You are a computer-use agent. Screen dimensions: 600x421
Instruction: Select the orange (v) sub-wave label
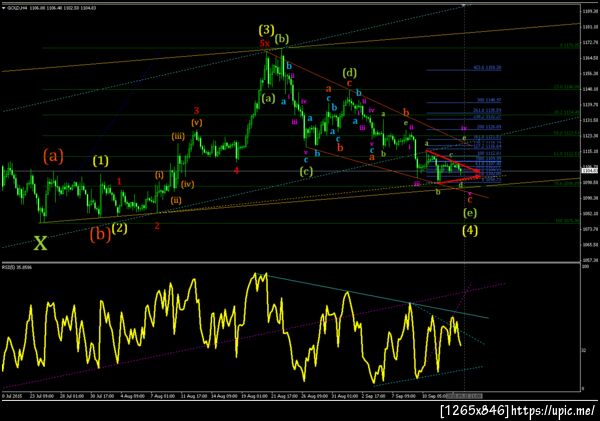[197, 123]
